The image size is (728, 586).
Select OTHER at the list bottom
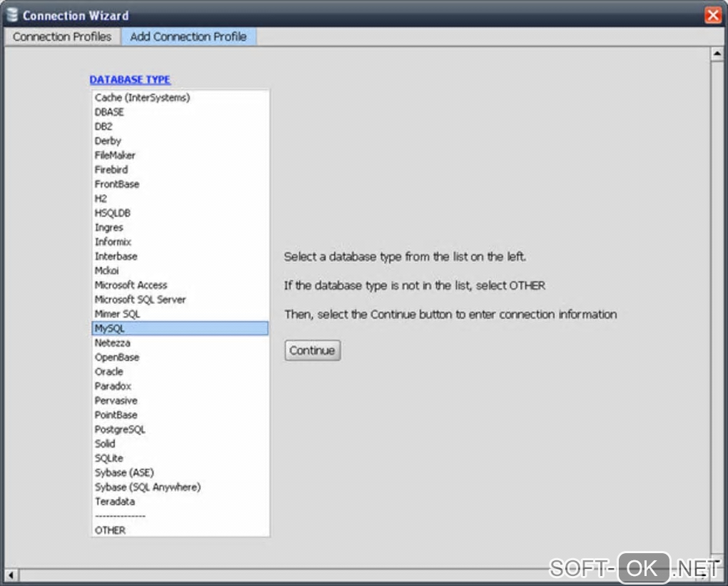pyautogui.click(x=180, y=530)
